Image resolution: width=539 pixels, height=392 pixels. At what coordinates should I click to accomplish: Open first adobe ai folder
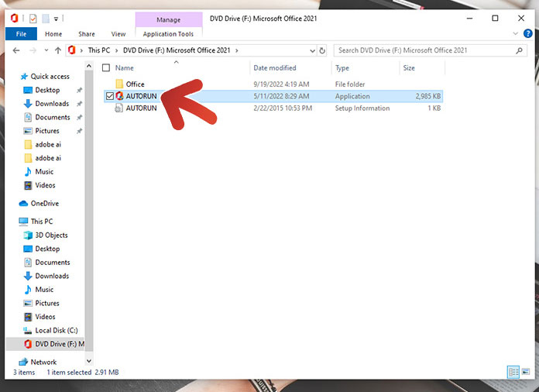coord(48,144)
